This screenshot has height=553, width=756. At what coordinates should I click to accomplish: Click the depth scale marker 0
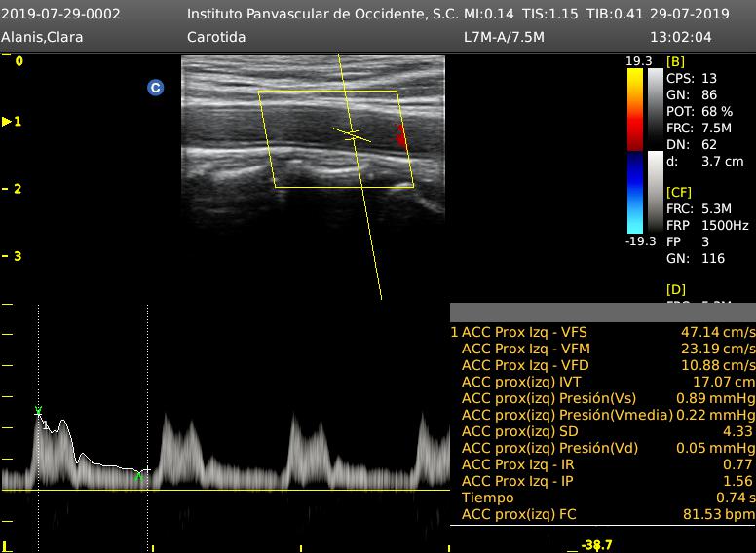tap(19, 61)
